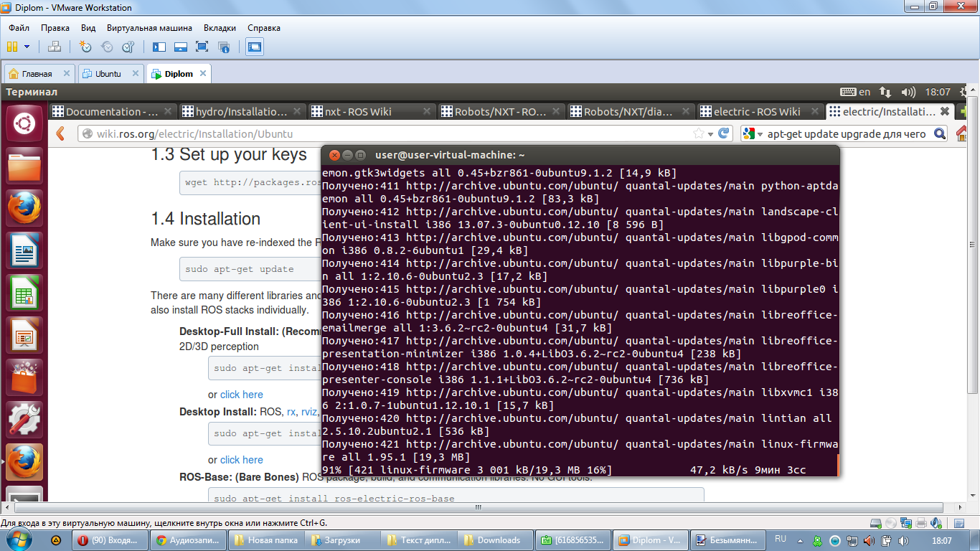Toggle the thumbnail bar icon in VMware toolbar

point(181,47)
